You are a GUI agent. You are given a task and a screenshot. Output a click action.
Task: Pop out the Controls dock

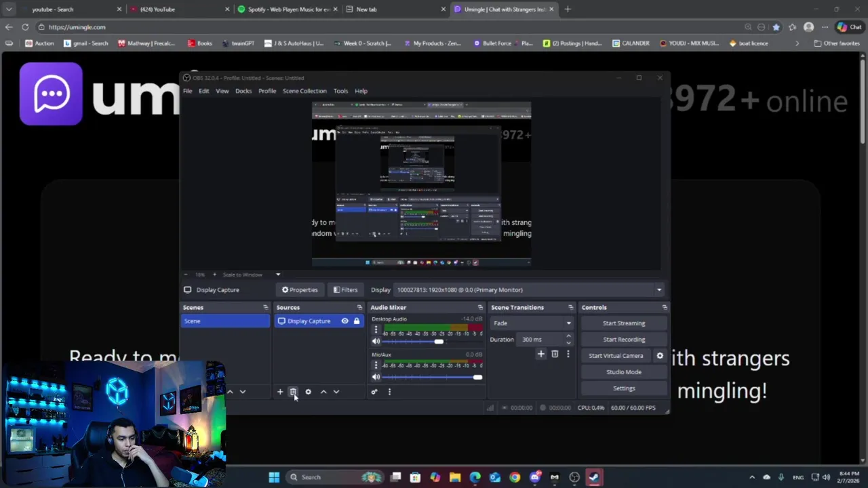pos(664,308)
